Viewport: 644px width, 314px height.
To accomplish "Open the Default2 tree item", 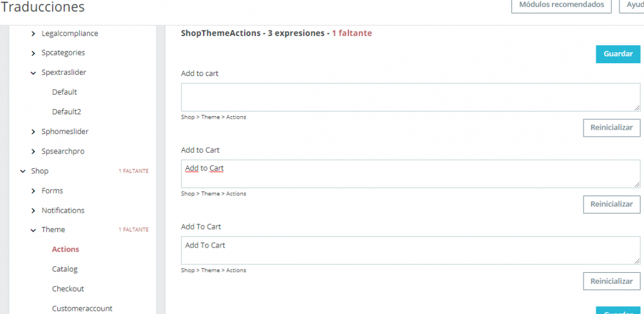I will [x=66, y=112].
